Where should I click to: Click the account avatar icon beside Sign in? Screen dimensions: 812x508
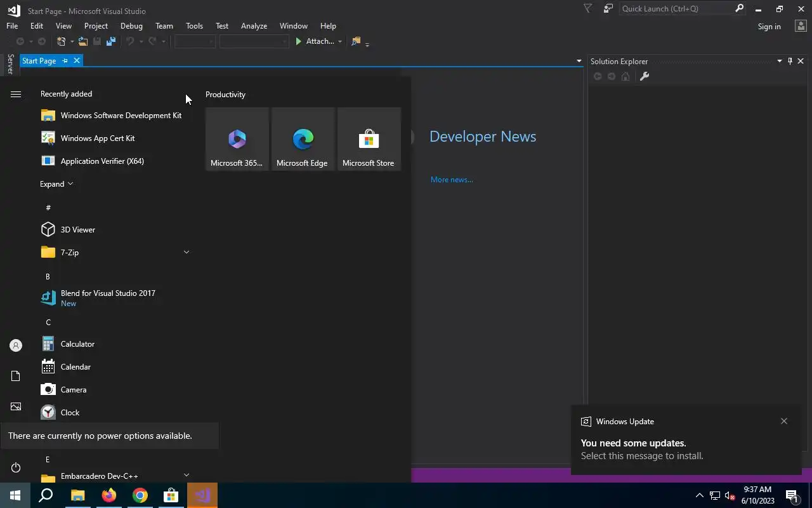tap(800, 26)
